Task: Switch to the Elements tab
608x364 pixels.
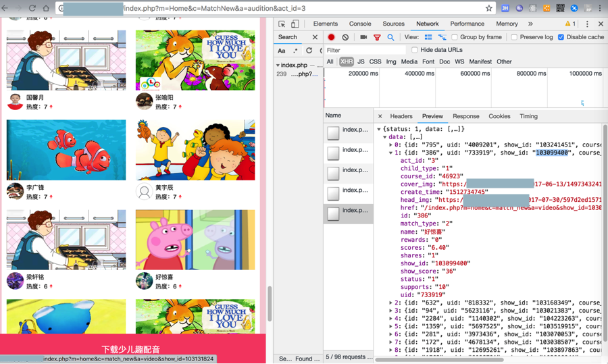Action: click(x=326, y=24)
